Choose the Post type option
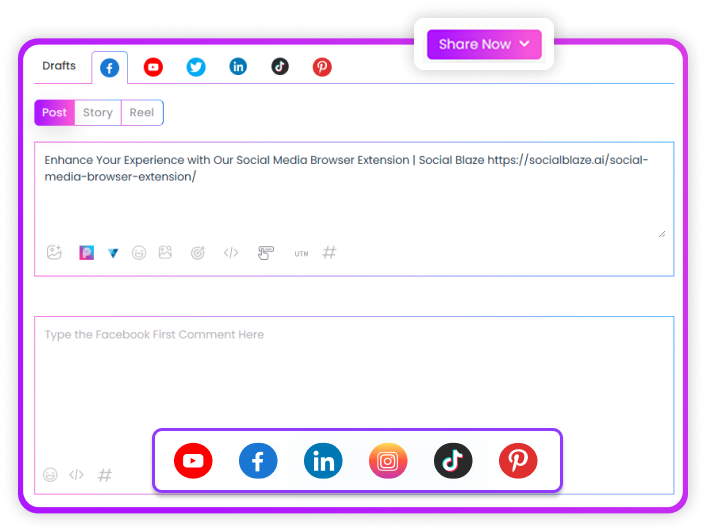 (54, 113)
